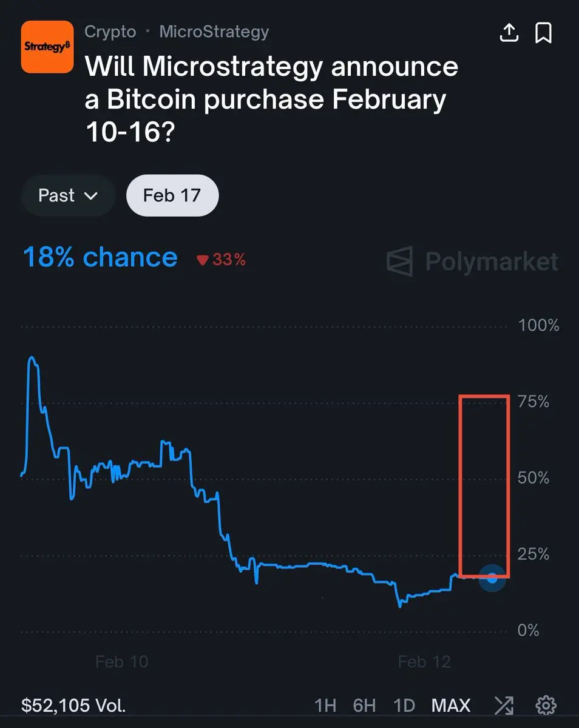Click the 18% chance label
Screen dimensions: 579x728
(x=100, y=257)
